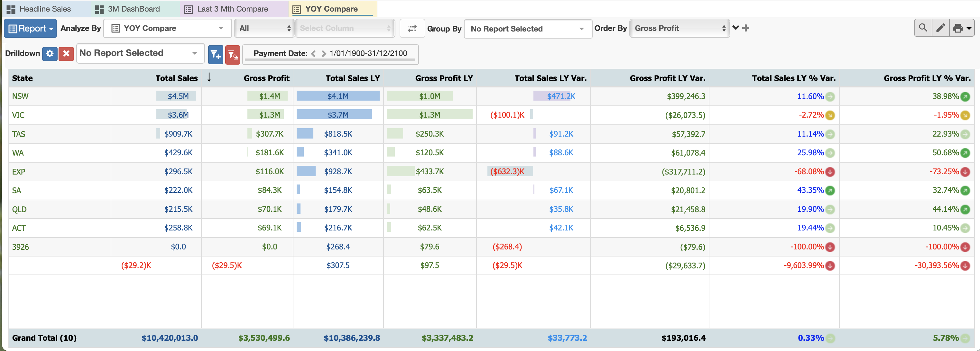
Task: Click the NSW Total Sales % trend icon
Action: [830, 96]
